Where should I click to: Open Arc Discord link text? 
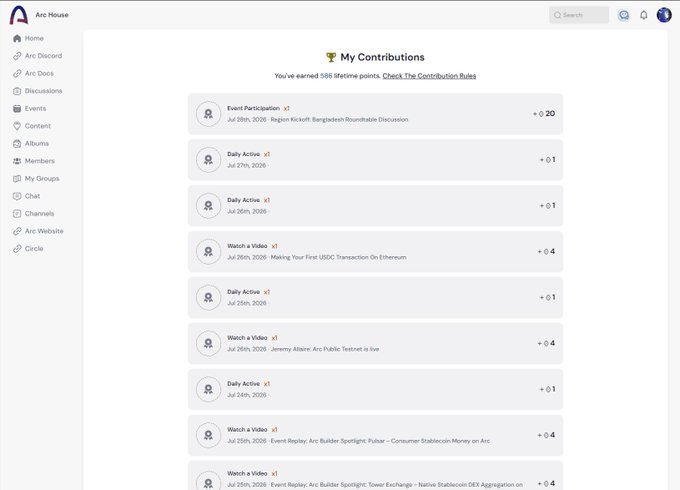[x=43, y=56]
